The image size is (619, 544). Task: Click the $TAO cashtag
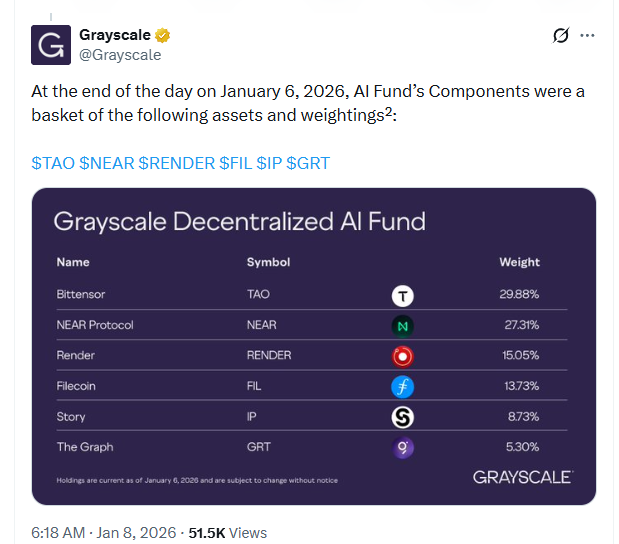[53, 162]
